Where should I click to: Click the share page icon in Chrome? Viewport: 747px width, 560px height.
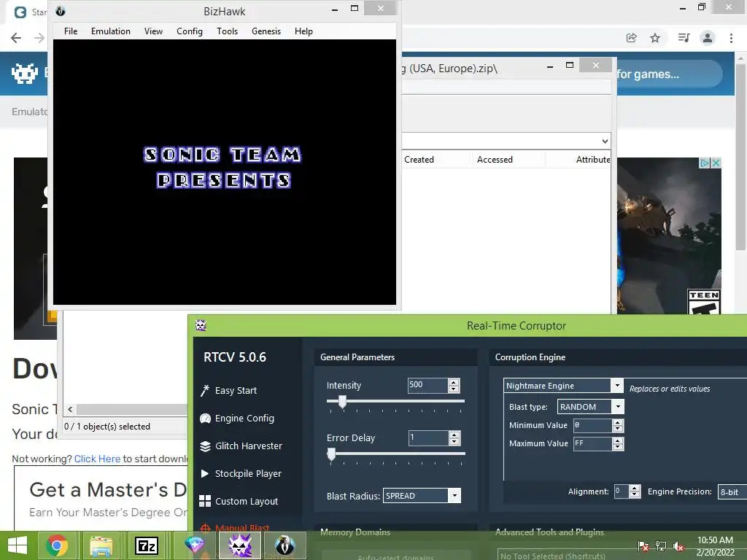pyautogui.click(x=631, y=38)
